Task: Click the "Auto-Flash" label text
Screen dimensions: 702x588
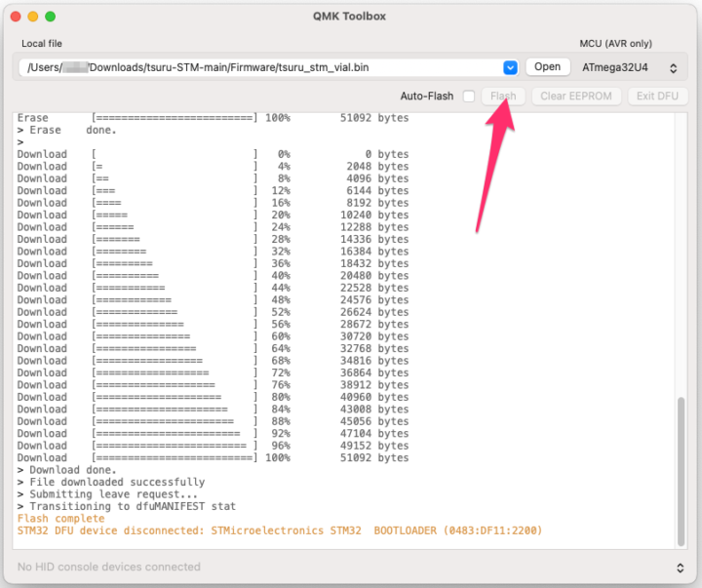Action: [427, 97]
